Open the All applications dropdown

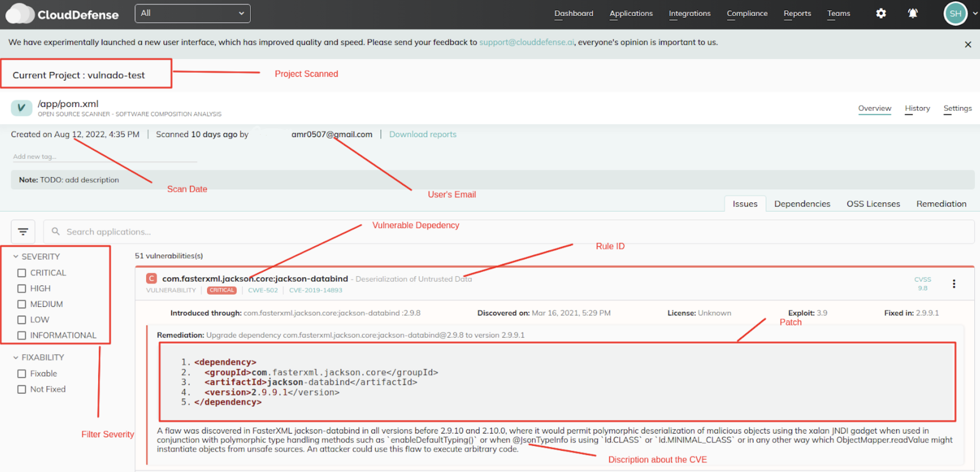click(193, 14)
